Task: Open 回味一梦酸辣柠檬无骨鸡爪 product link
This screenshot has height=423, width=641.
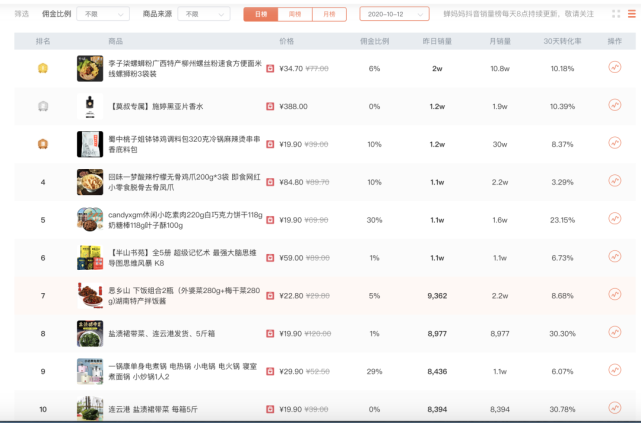Action: tap(184, 182)
